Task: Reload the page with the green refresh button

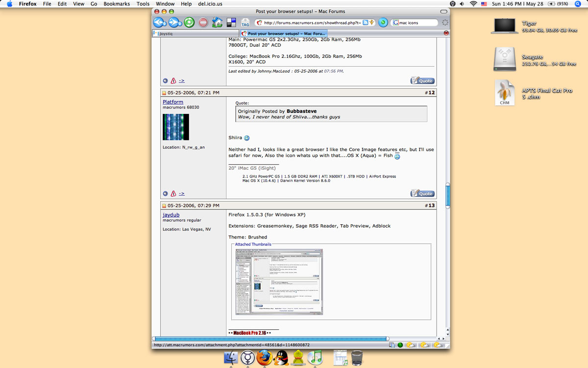Action: point(189,22)
